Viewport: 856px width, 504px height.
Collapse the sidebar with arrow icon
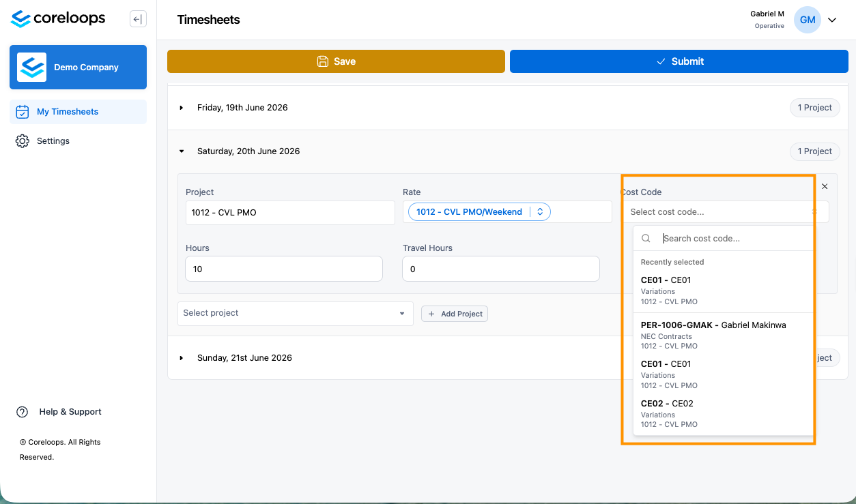[138, 20]
